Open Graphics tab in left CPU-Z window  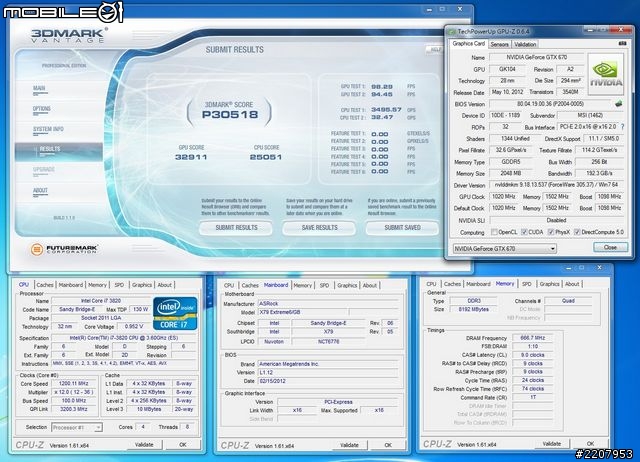[x=142, y=285]
